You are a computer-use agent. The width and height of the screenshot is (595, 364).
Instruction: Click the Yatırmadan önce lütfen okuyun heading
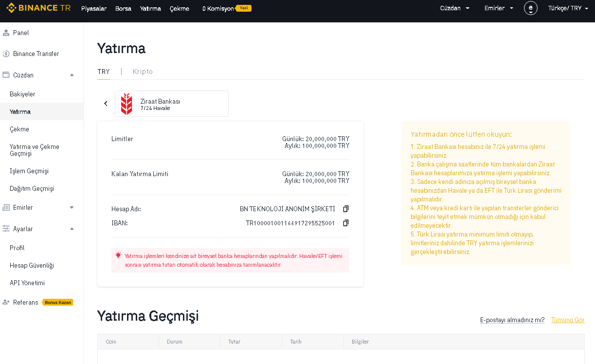pos(461,134)
